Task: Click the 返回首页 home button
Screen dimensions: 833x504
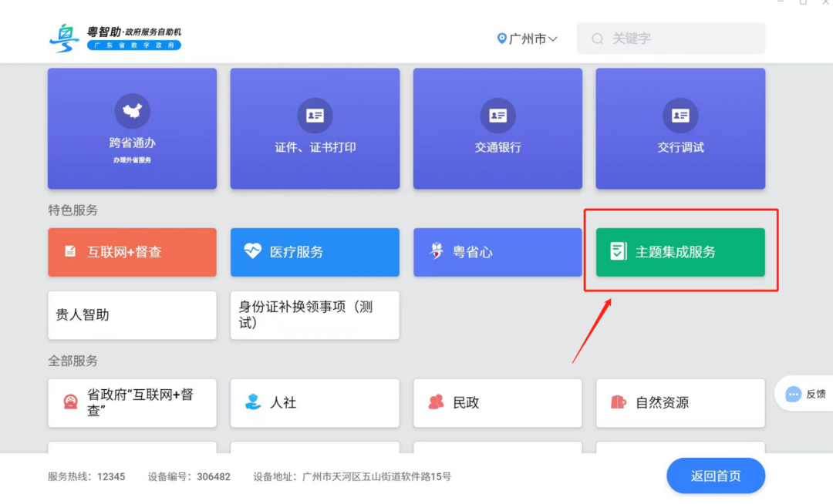Action: [x=715, y=475]
